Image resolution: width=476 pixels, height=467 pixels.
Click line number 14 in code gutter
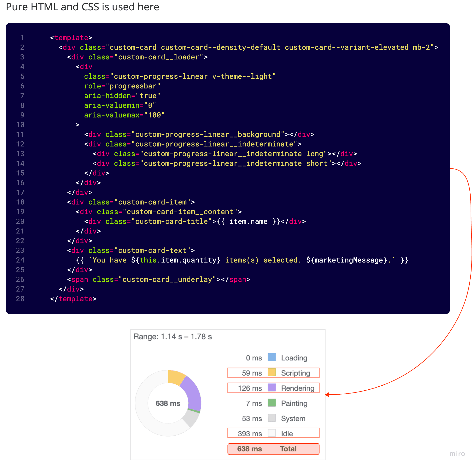pos(20,163)
